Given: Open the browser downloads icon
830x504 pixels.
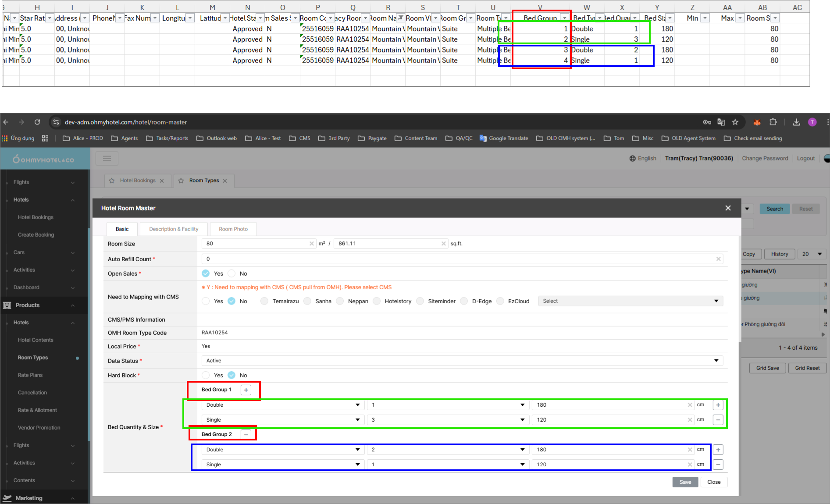Looking at the screenshot, I should [796, 122].
